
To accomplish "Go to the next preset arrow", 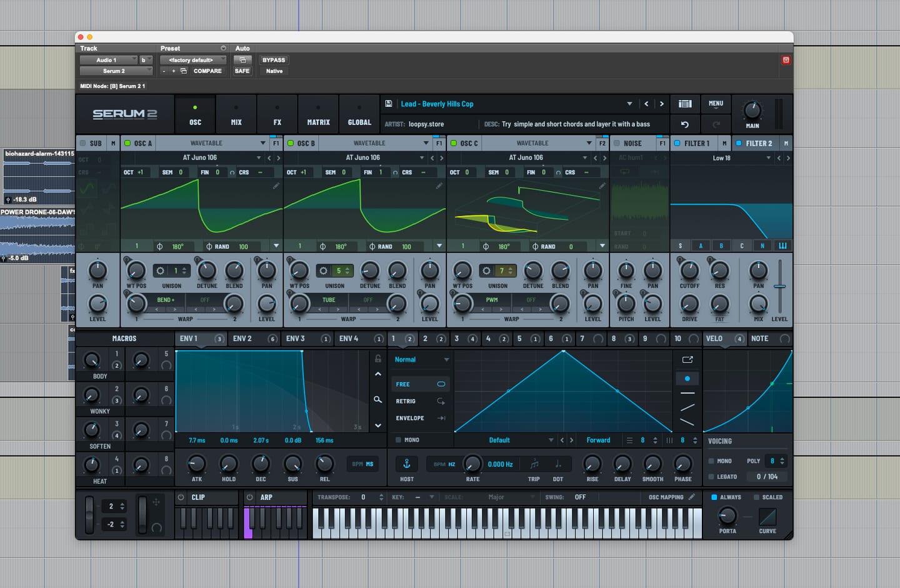I will point(662,104).
